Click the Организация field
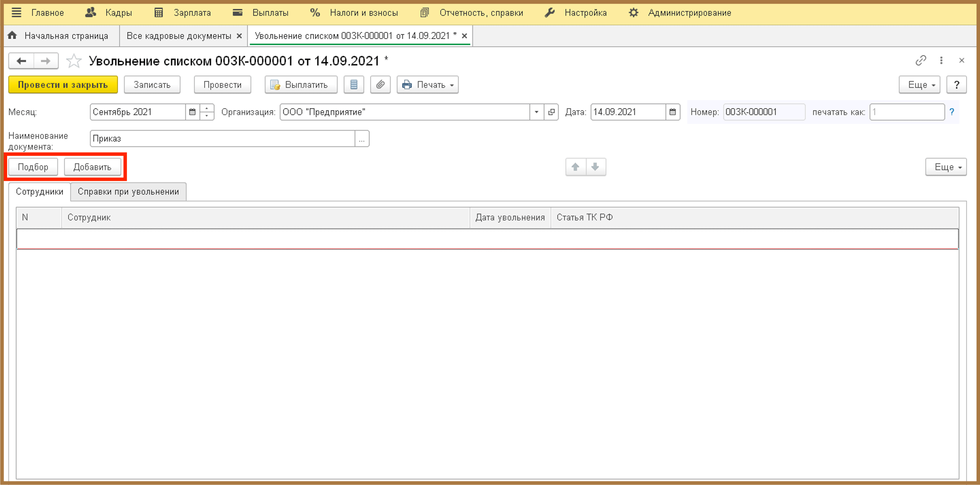 [405, 112]
